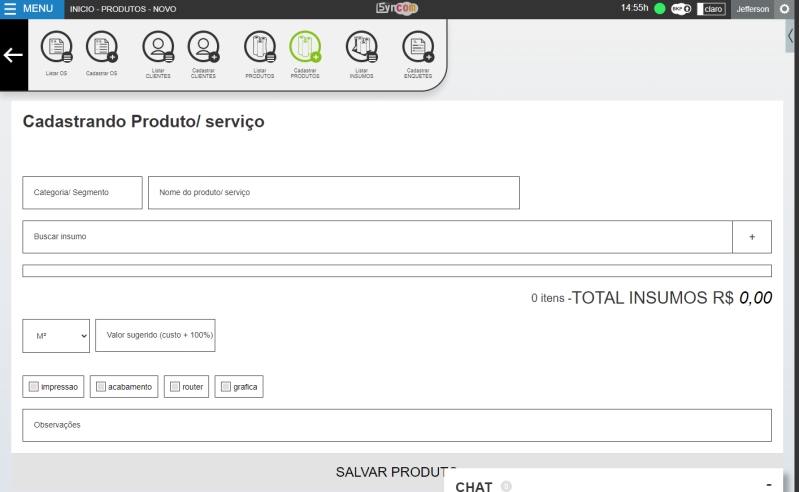Open Listar Produtos icon
The image size is (799, 492).
coord(259,49)
